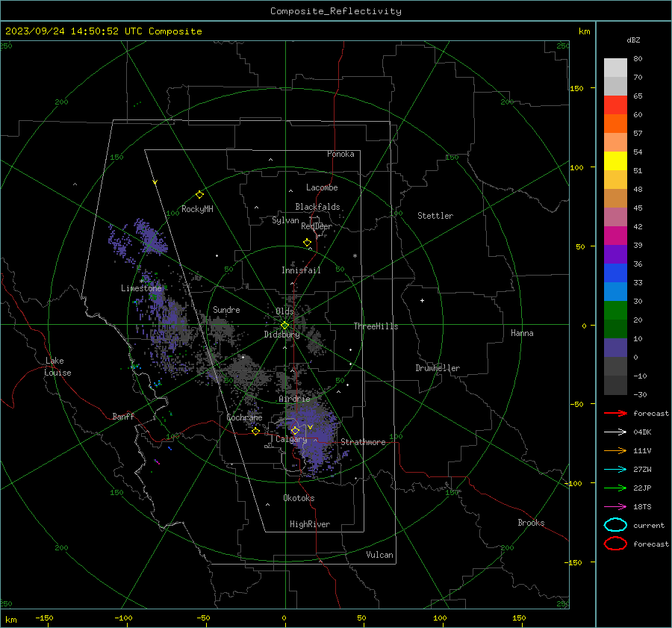672x628 pixels.
Task: Select the yellow diamond marker above RockyMH
Action: (199, 195)
